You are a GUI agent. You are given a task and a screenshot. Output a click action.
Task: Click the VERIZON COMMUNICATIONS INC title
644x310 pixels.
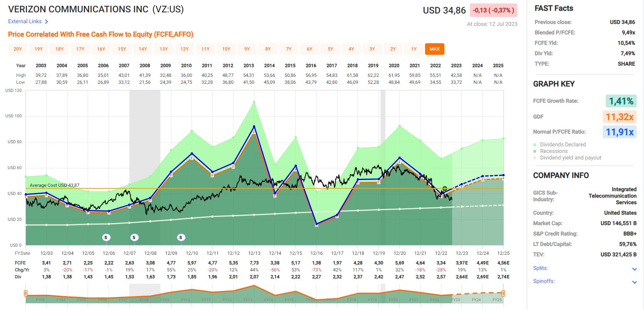coord(78,9)
